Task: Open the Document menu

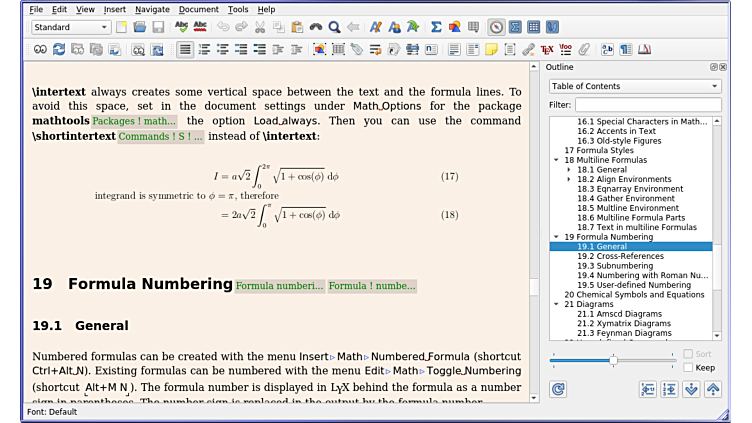Action: tap(198, 9)
